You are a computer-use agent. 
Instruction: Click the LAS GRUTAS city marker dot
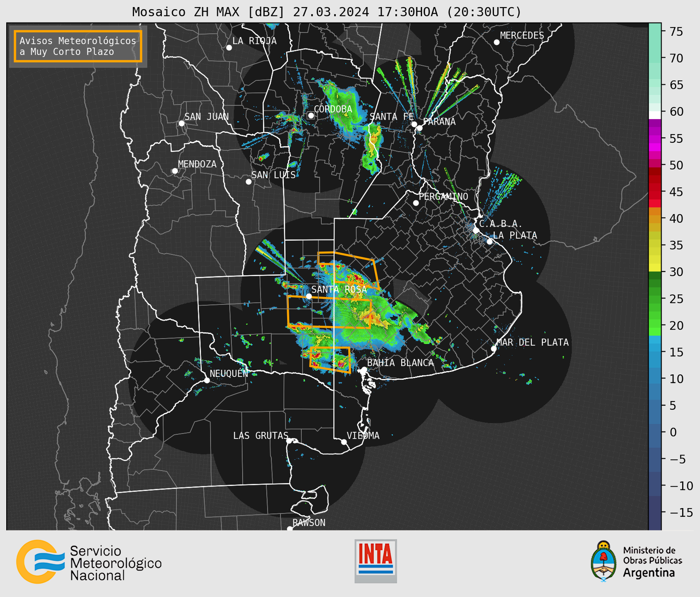289,441
